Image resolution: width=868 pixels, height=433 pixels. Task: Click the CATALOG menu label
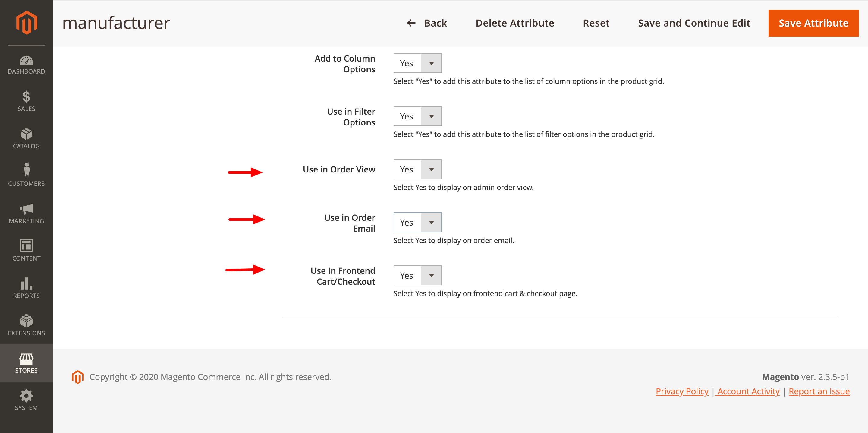26,146
